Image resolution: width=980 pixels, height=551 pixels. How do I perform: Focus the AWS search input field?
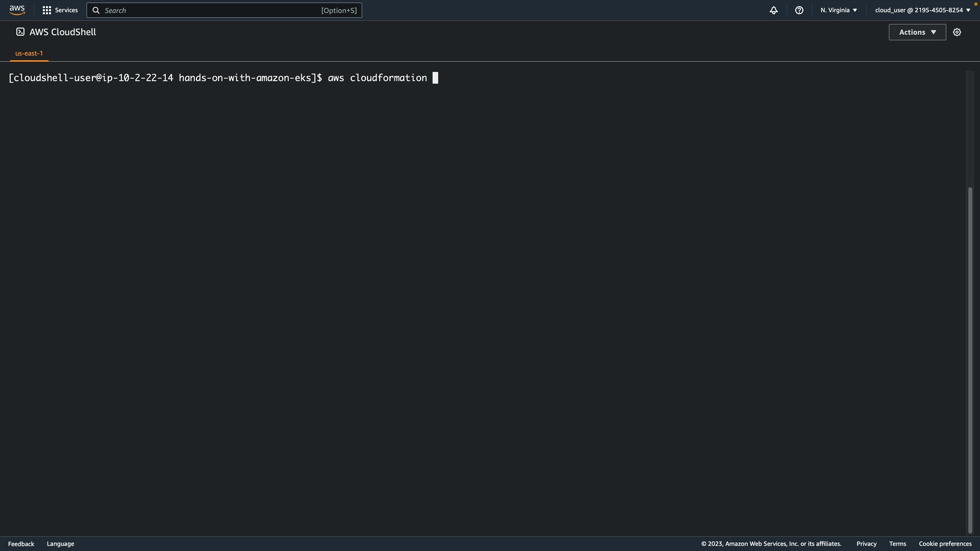pyautogui.click(x=214, y=10)
